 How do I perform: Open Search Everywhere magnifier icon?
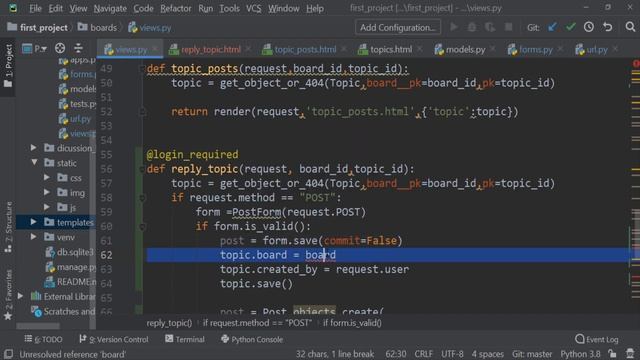pyautogui.click(x=630, y=27)
